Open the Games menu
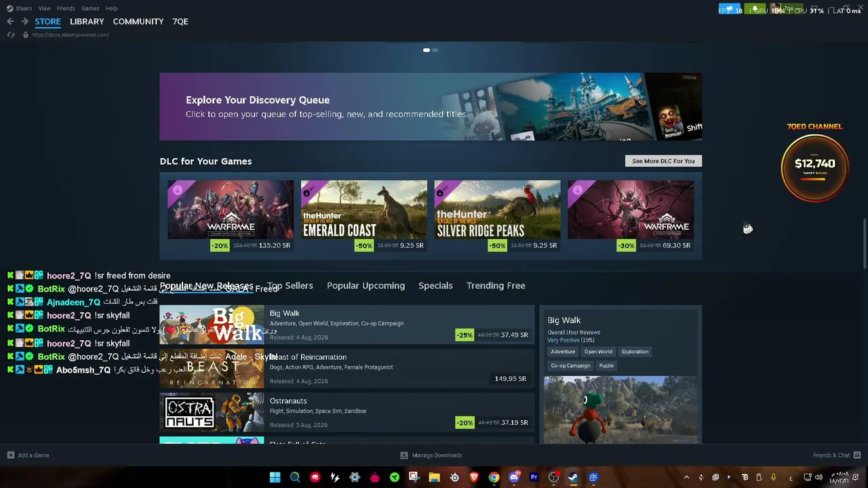Image resolution: width=868 pixels, height=488 pixels. [90, 8]
